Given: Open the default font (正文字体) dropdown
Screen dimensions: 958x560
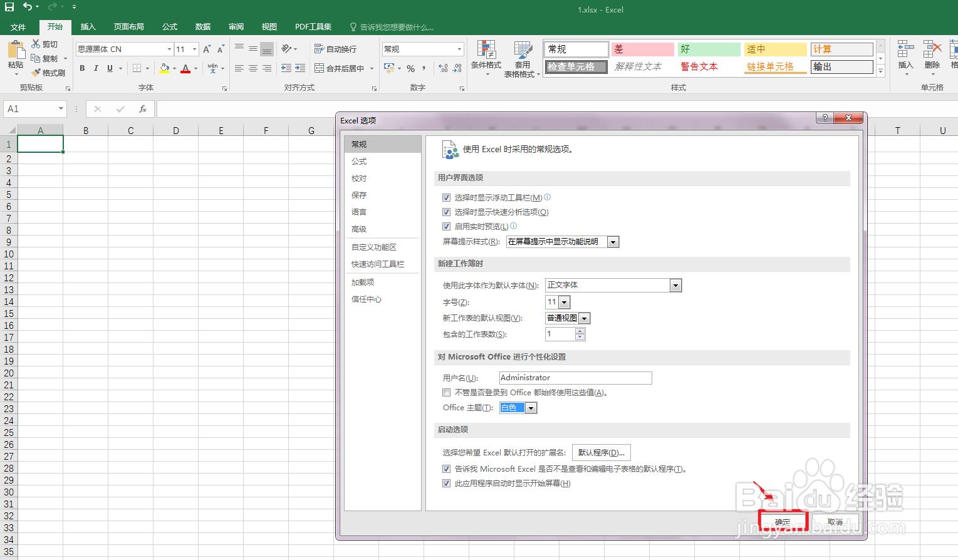Looking at the screenshot, I should click(675, 286).
